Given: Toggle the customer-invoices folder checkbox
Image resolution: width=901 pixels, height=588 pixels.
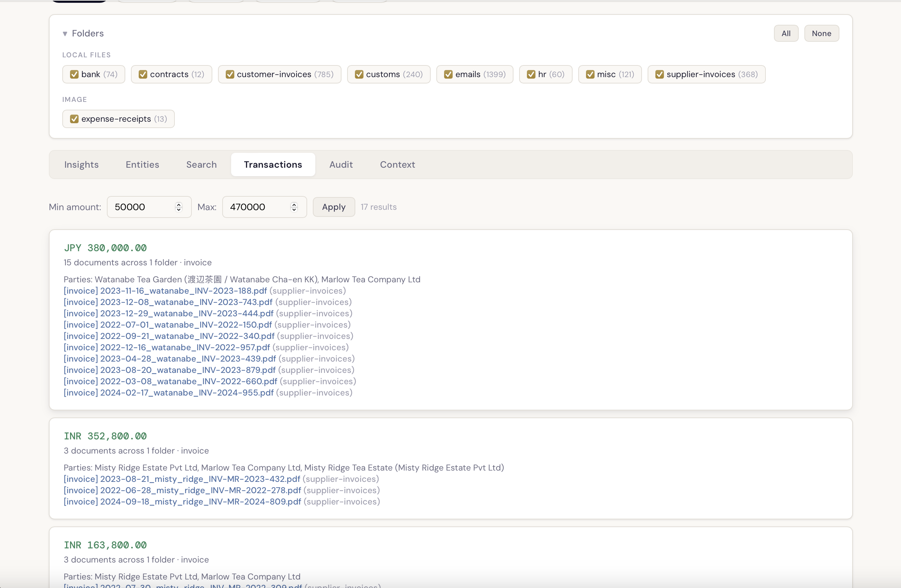Looking at the screenshot, I should tap(230, 74).
